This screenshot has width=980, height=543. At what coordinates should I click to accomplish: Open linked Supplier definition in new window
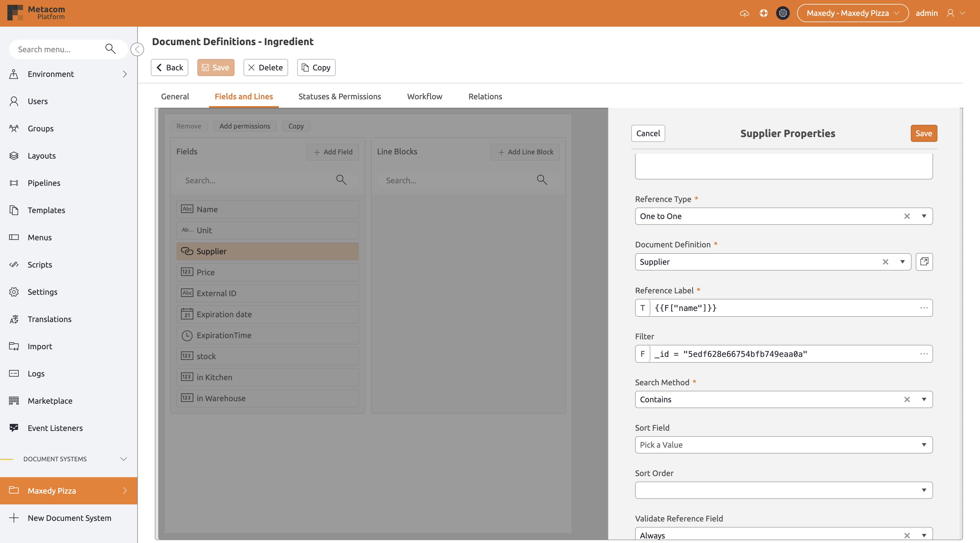[924, 262]
